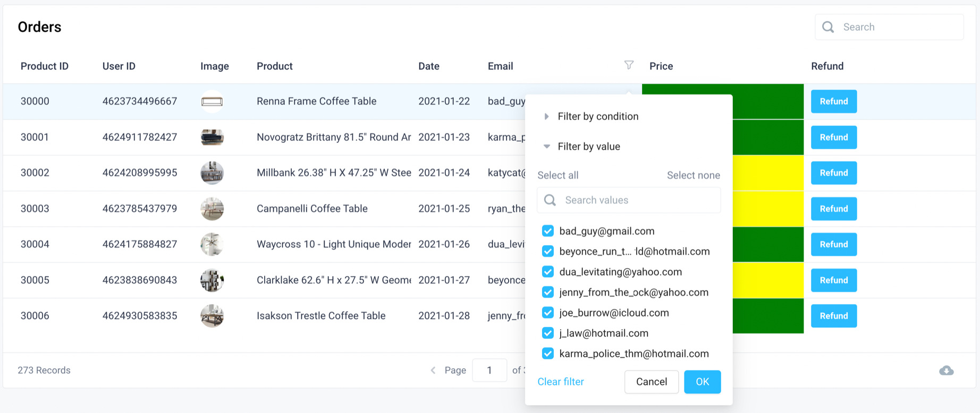The image size is (980, 413).
Task: Sort by Product ID column header
Action: pyautogui.click(x=45, y=66)
